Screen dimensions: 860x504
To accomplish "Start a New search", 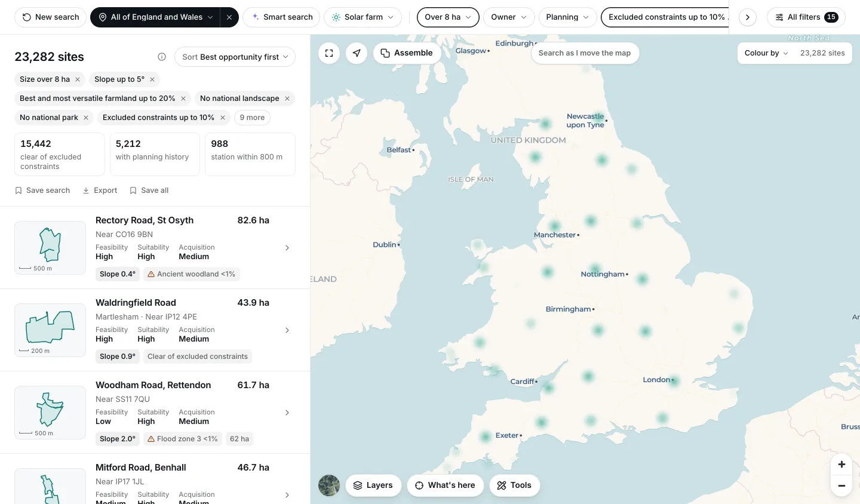I will 50,17.
